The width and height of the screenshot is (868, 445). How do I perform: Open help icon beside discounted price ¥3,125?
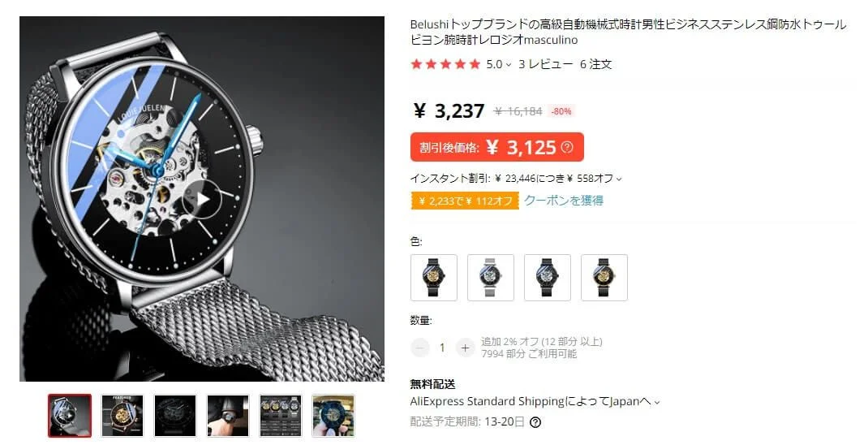click(567, 148)
